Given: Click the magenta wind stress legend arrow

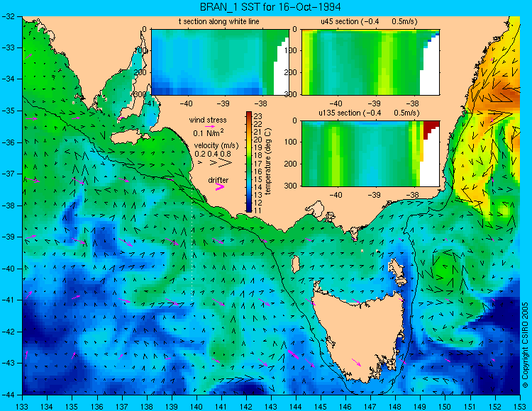Looking at the screenshot, I should pyautogui.click(x=211, y=126).
